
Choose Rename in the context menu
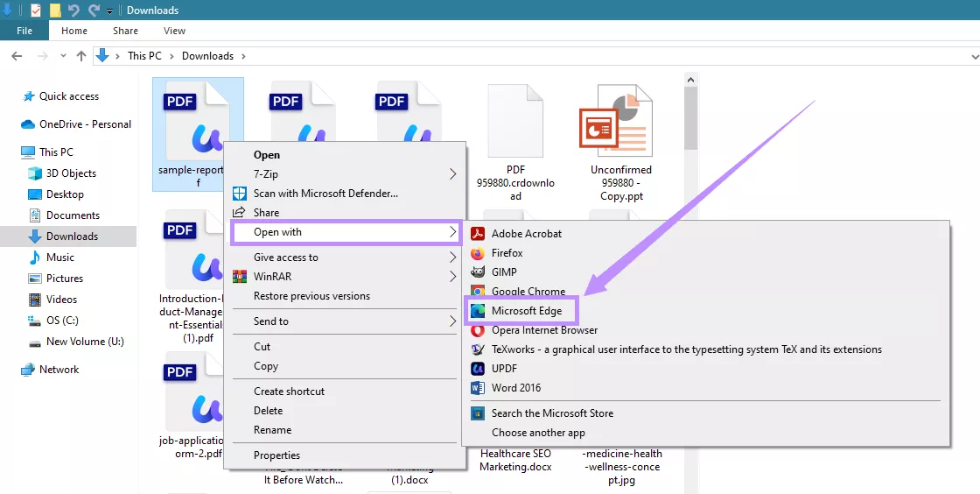[x=272, y=430]
